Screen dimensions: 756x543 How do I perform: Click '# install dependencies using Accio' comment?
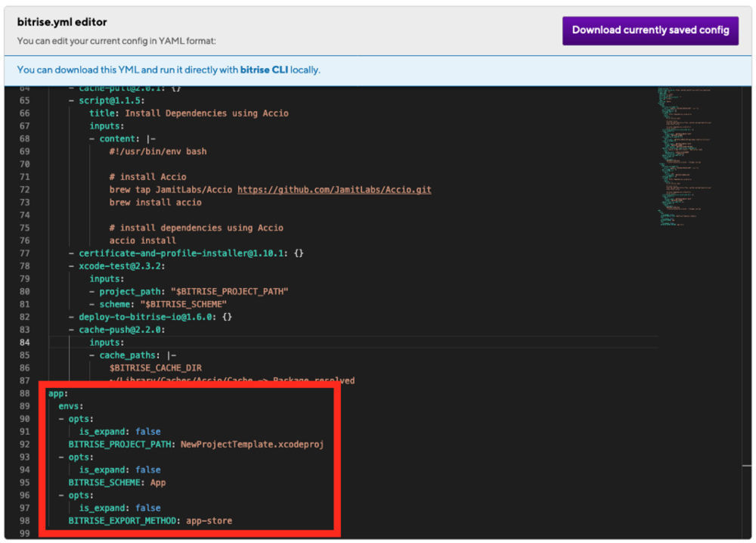(x=197, y=228)
